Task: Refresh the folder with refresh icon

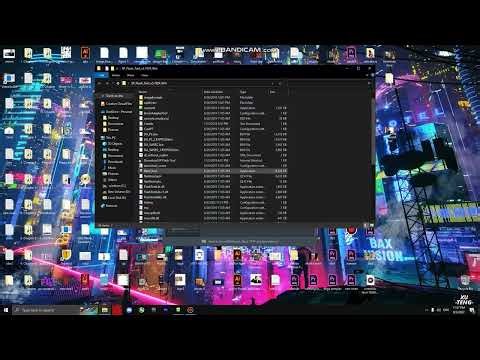Action: [x=280, y=83]
